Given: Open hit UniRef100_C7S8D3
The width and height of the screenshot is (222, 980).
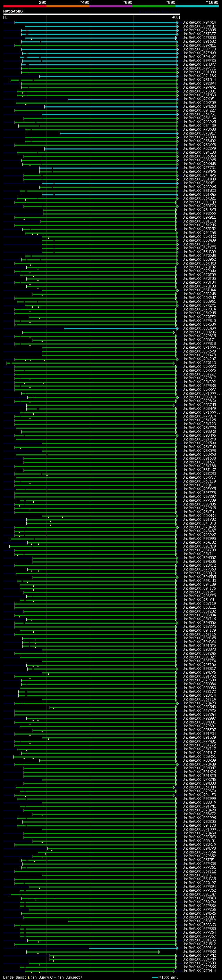Looking at the screenshot, I should pyautogui.click(x=199, y=38).
